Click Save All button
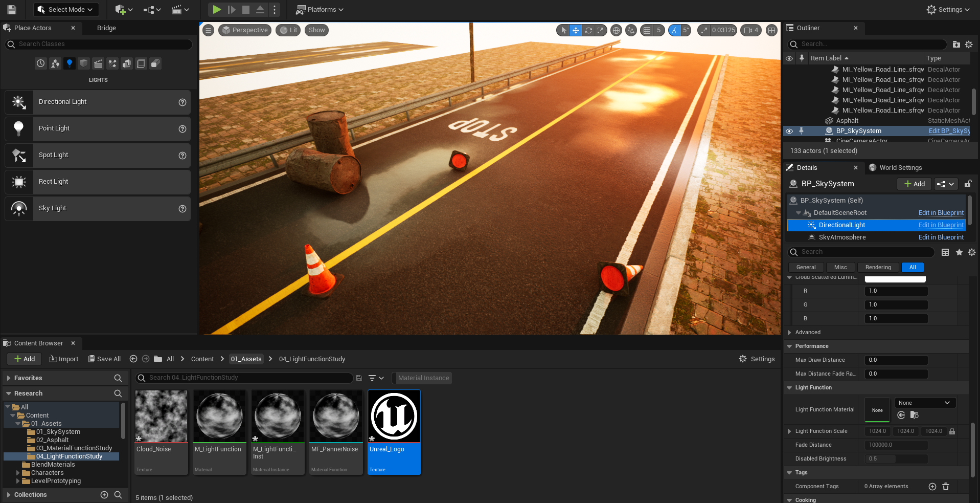The height and width of the screenshot is (503, 980). click(x=104, y=359)
